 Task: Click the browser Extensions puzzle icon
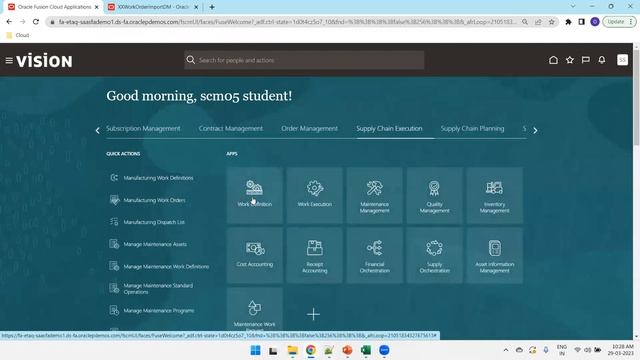(568, 22)
